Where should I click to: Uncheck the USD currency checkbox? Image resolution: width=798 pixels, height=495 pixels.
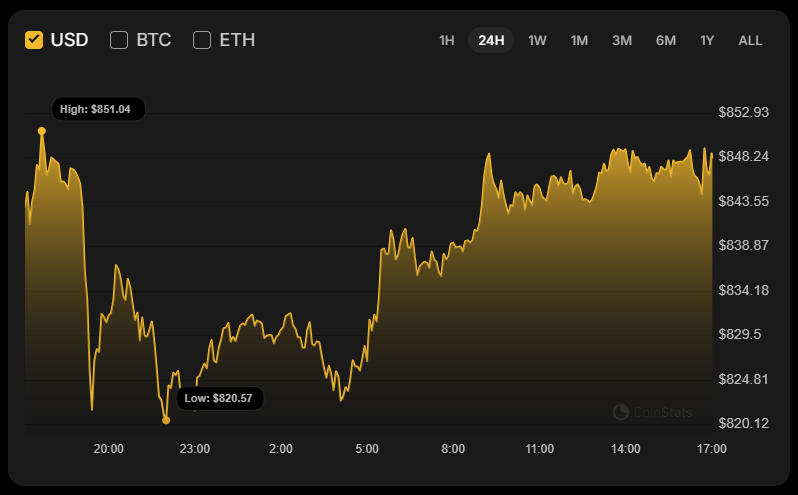(34, 40)
